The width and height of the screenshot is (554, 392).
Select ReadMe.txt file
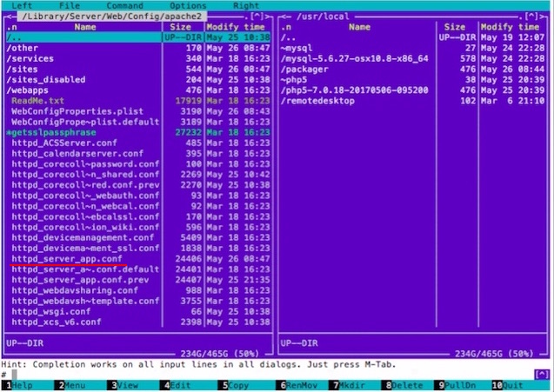click(138, 101)
